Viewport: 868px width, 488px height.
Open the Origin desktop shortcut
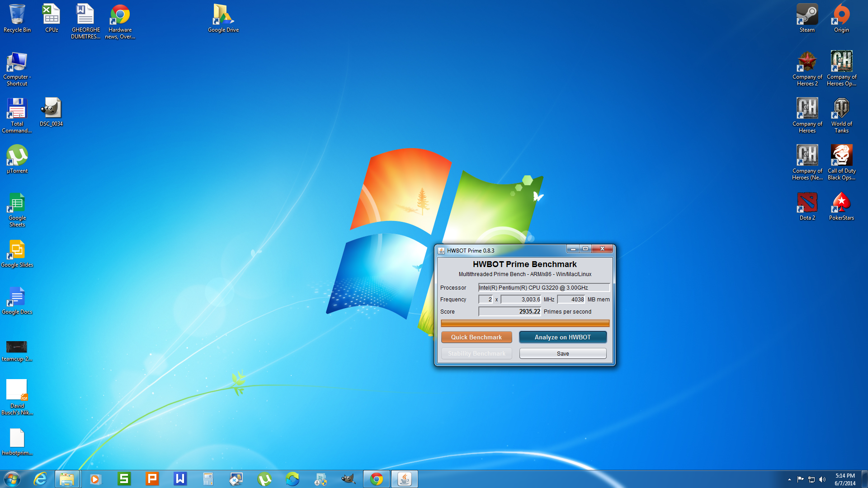point(841,19)
